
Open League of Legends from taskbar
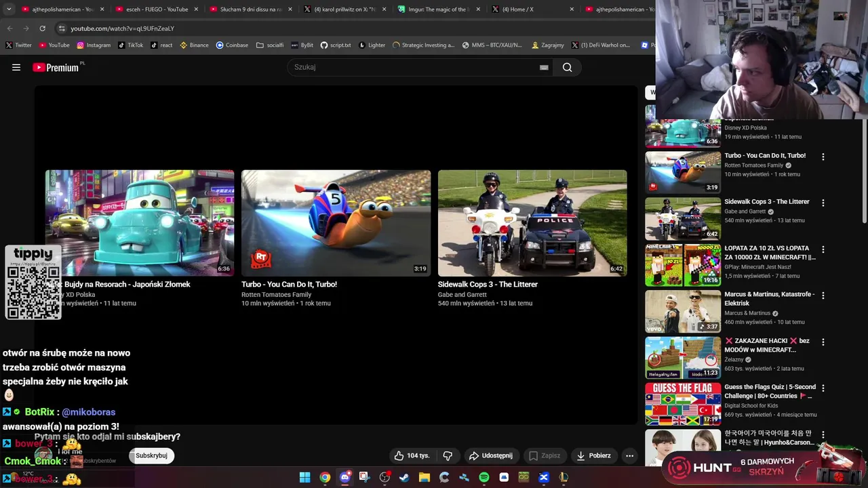click(564, 477)
